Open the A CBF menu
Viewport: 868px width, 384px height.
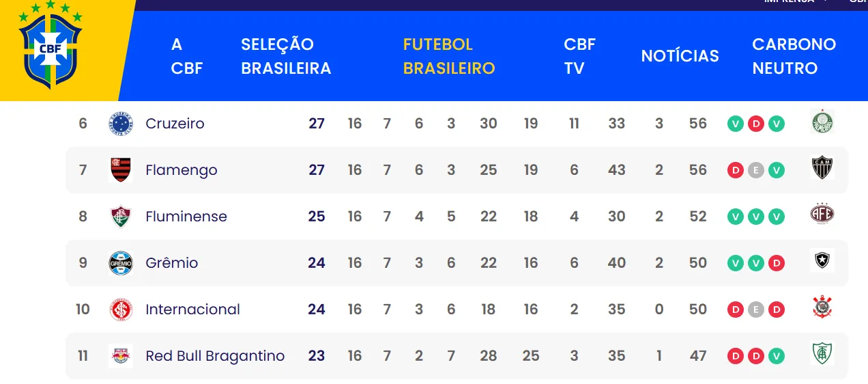click(187, 56)
